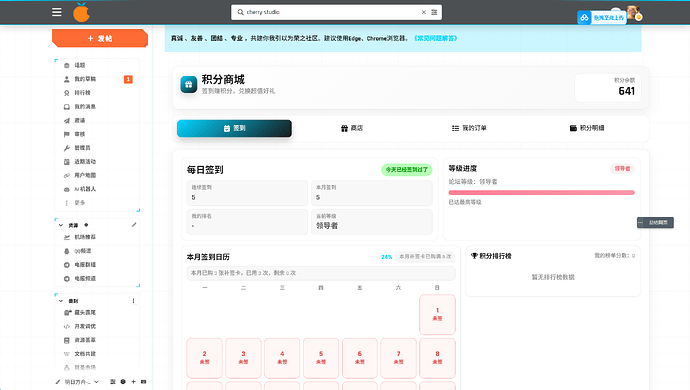Switch to the check-in tab
Viewport: 690px width, 390px height.
[x=234, y=128]
